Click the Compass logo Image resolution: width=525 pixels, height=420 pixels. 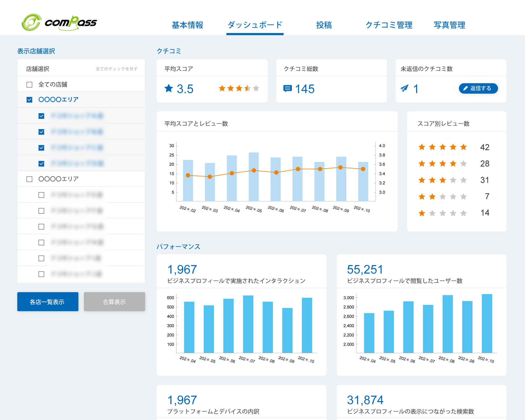59,22
